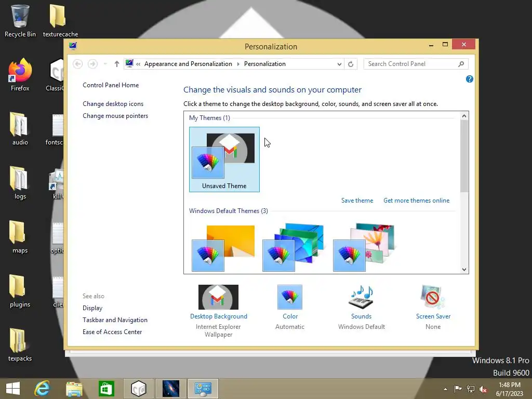Open the Sounds icon with music notes
532x399 pixels.
pos(362,297)
